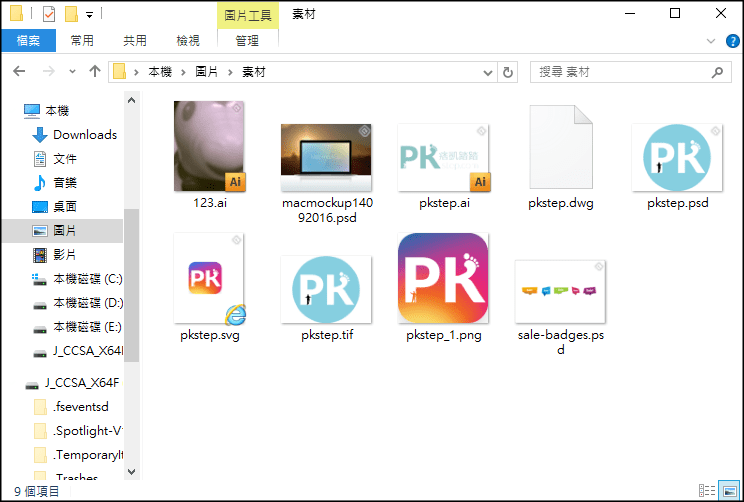Select 圖片 in the navigation pane
The width and height of the screenshot is (744, 502).
[62, 231]
